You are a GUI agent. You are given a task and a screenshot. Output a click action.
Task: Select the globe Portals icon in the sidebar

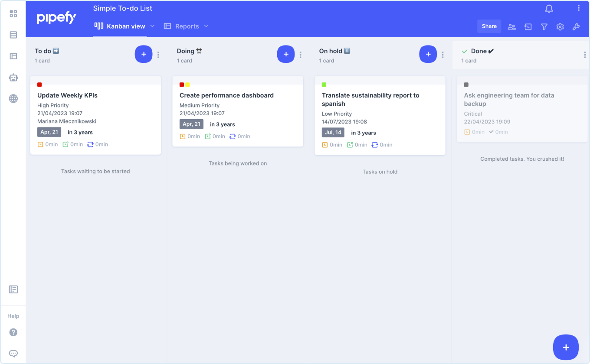[13, 99]
